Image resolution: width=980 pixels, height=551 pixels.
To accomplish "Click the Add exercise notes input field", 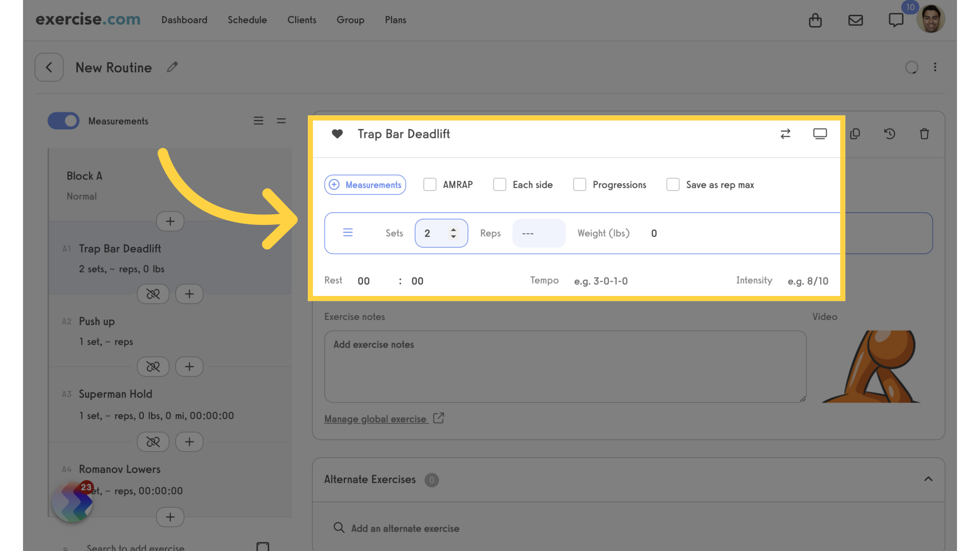I will (x=565, y=366).
